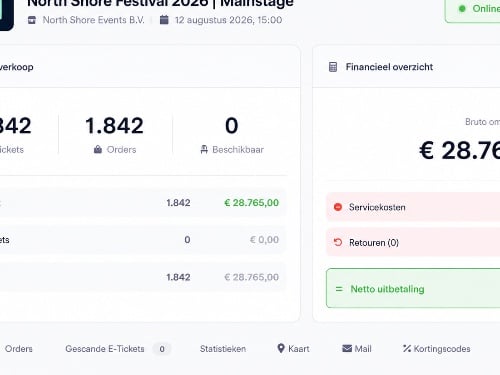Click the 0 Beschikbaar count
500x375 pixels.
coord(232,126)
